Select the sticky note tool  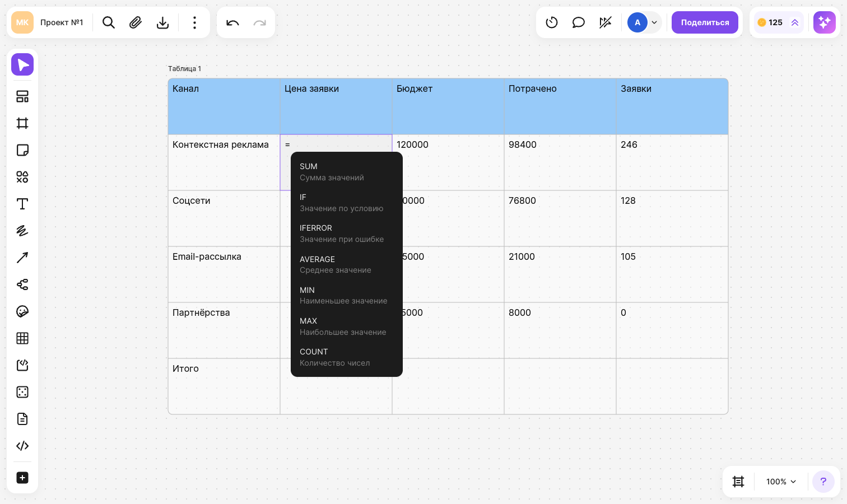pos(22,150)
